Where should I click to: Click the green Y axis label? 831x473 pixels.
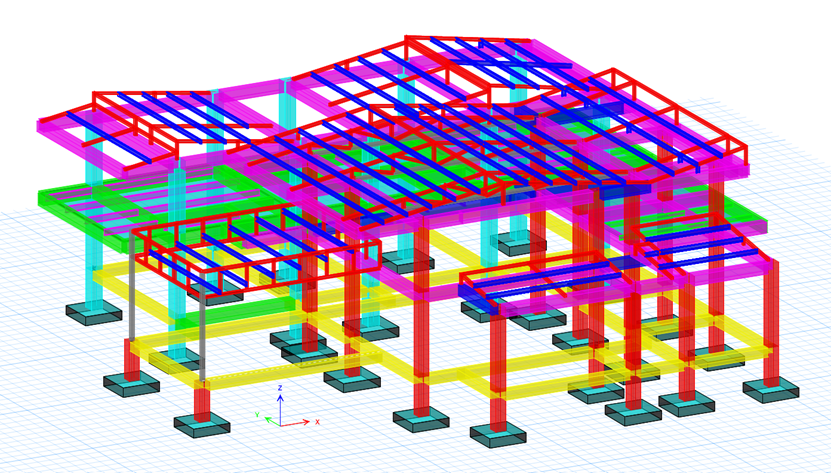point(257,414)
